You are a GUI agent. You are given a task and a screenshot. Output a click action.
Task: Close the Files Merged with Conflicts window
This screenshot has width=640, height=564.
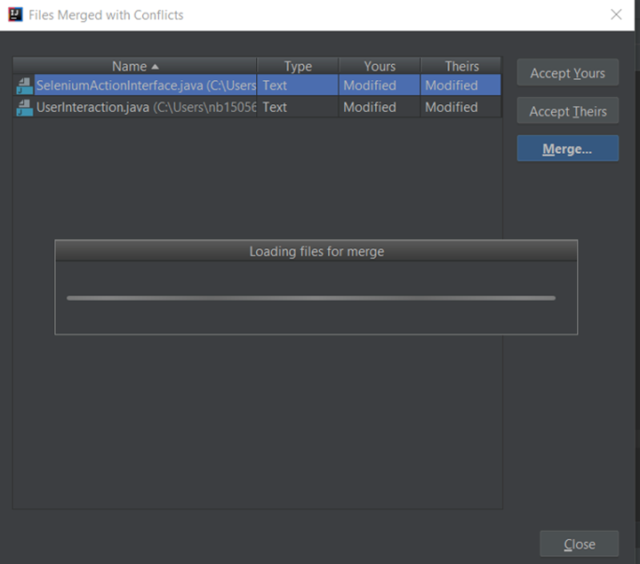pyautogui.click(x=616, y=15)
